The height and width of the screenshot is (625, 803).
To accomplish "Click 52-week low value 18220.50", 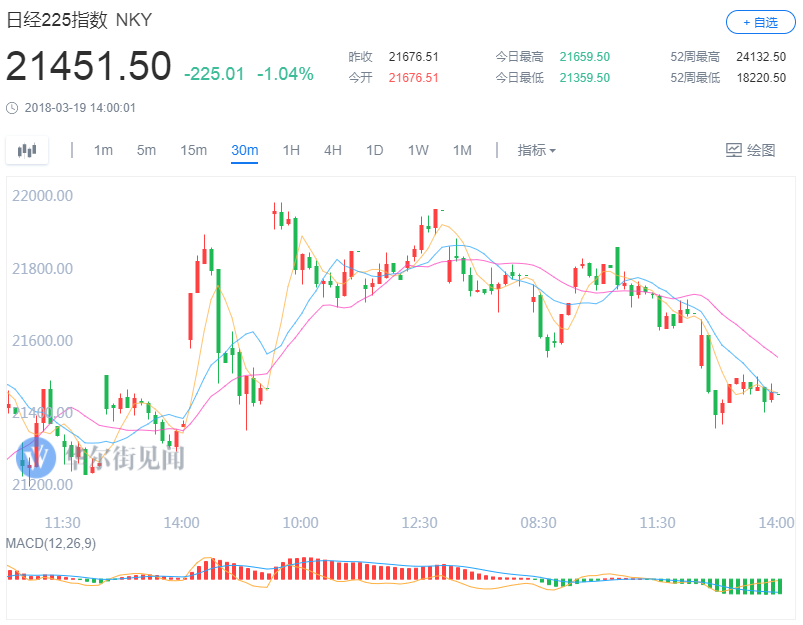I will (761, 77).
